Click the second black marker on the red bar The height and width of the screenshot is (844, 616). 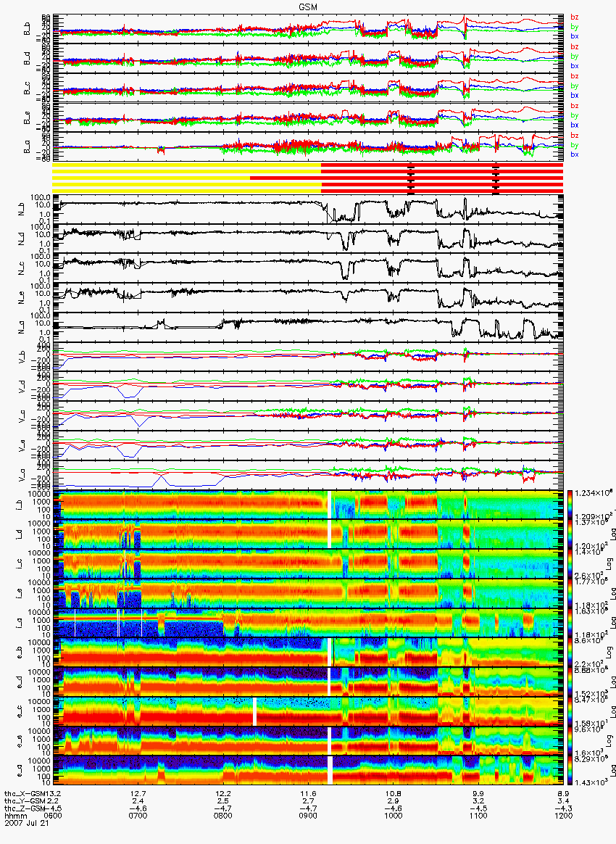[496, 178]
